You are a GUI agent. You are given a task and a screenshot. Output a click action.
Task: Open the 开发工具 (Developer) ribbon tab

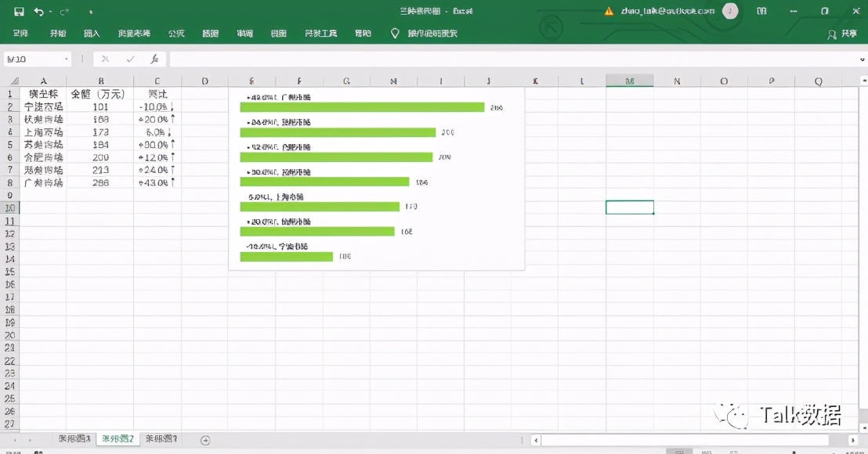[320, 34]
